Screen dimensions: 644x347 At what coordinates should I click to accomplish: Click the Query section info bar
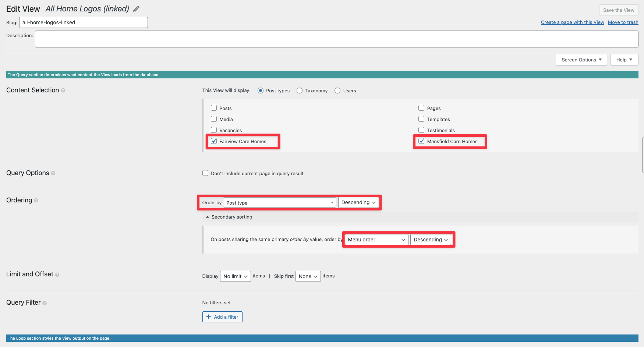322,75
